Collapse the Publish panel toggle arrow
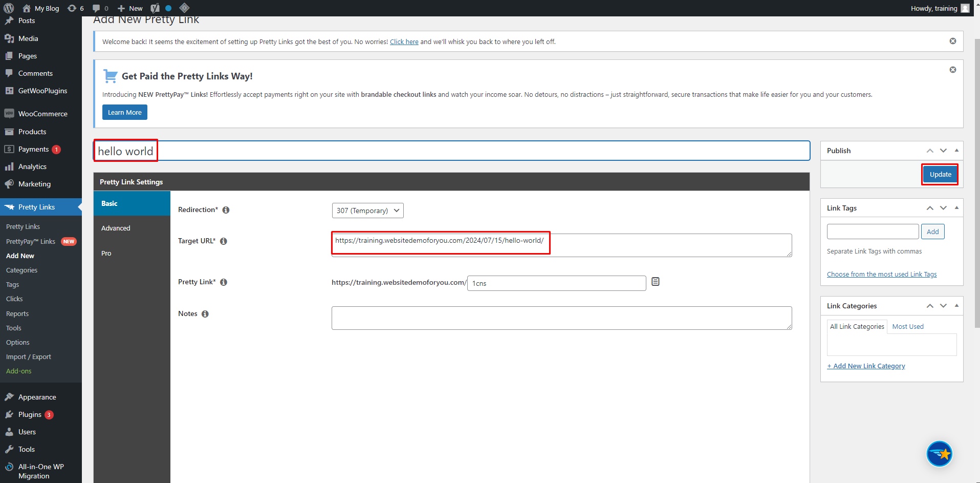Viewport: 980px width, 483px height. tap(956, 151)
